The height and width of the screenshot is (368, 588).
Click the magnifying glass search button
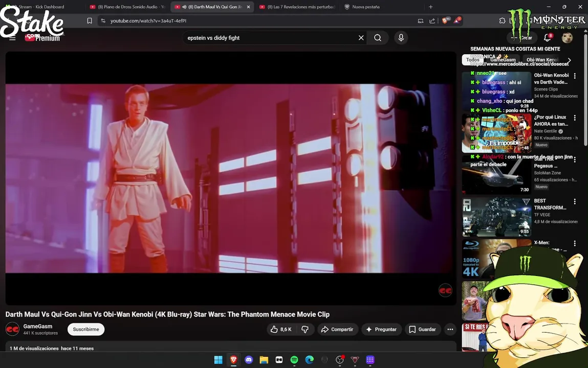click(378, 38)
